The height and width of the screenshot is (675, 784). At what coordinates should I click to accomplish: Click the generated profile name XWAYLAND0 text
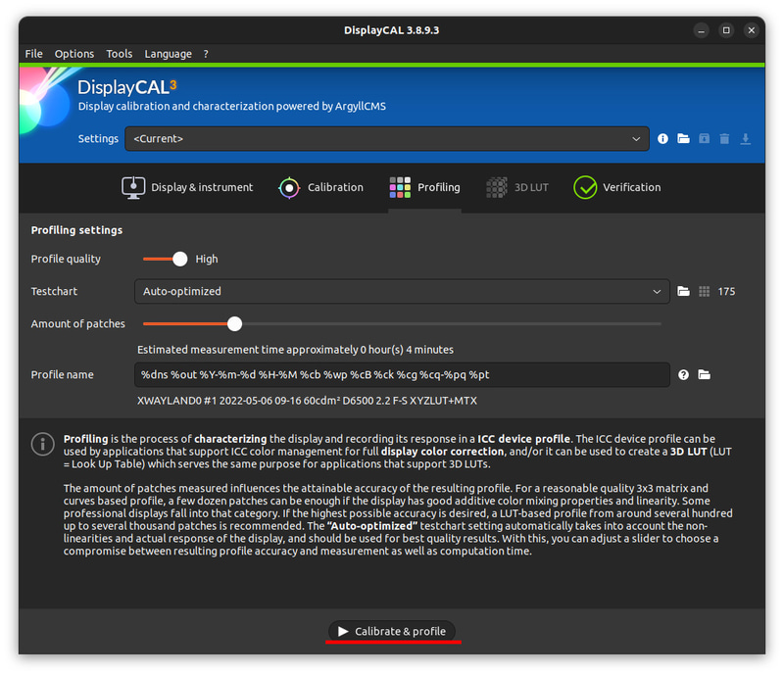click(307, 401)
